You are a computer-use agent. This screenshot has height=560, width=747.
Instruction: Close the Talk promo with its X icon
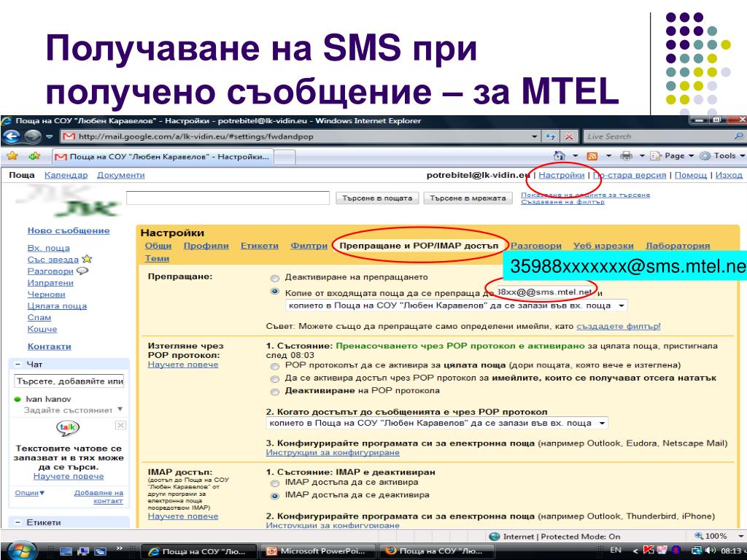pos(120,425)
